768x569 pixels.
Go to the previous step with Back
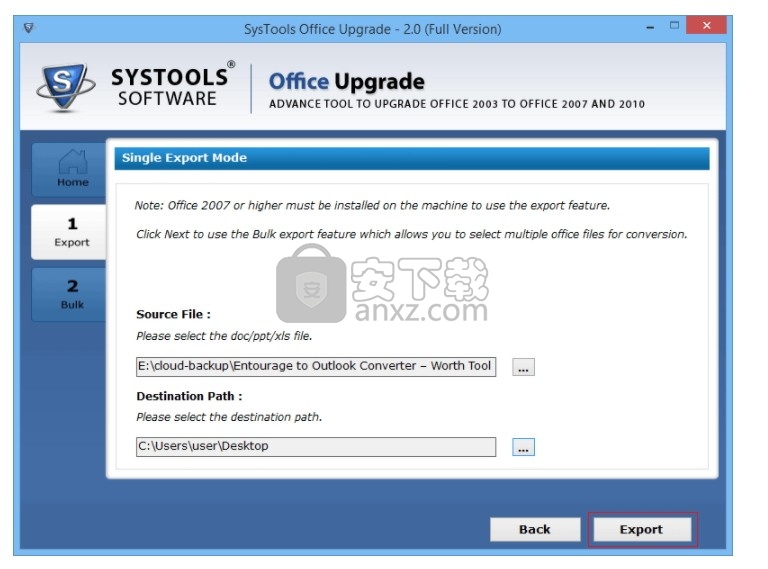click(535, 529)
